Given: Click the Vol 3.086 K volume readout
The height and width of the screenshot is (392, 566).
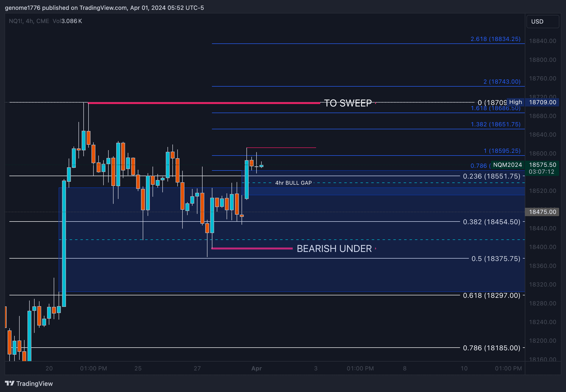Looking at the screenshot, I should pos(67,21).
